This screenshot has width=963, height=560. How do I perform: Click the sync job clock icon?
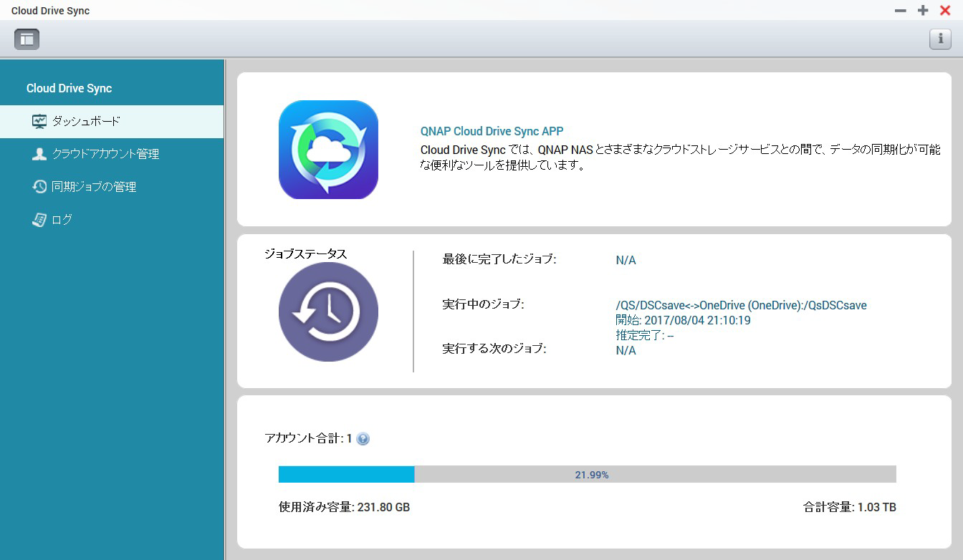click(39, 187)
